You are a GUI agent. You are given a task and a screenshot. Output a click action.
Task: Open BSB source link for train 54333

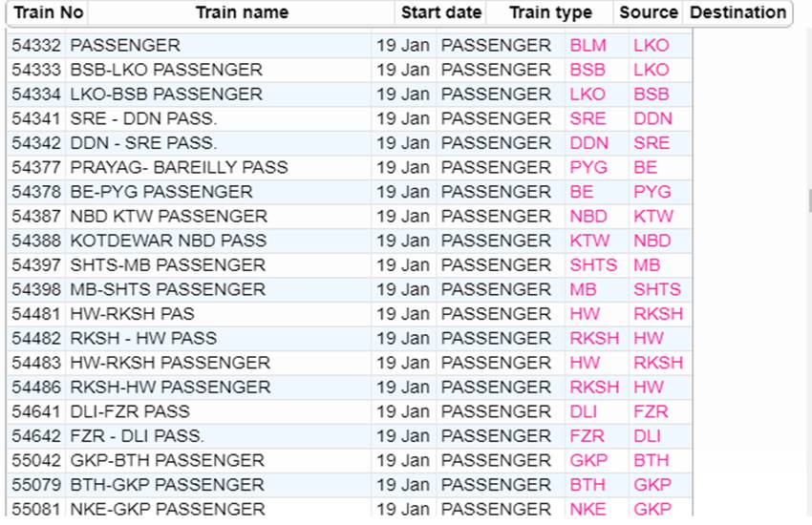coord(588,70)
